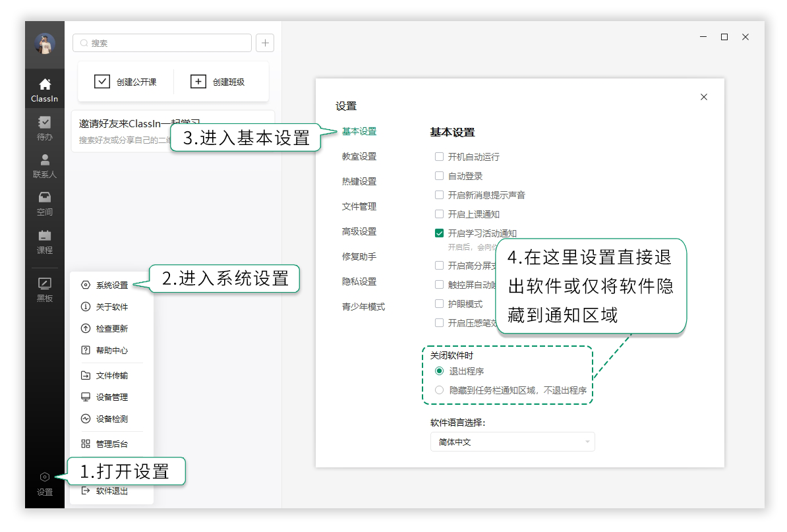The image size is (787, 532).
Task: Open the 基本设置 tab
Action: point(359,131)
